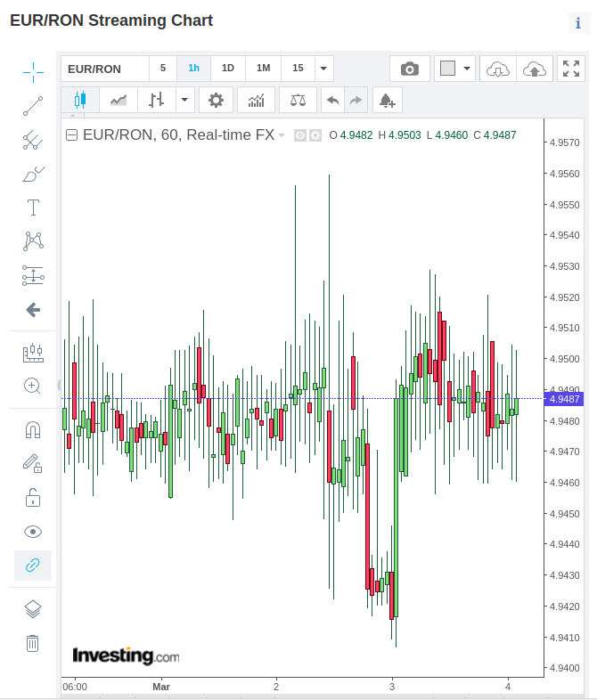Toggle hide all drawings eye icon

coord(33,532)
